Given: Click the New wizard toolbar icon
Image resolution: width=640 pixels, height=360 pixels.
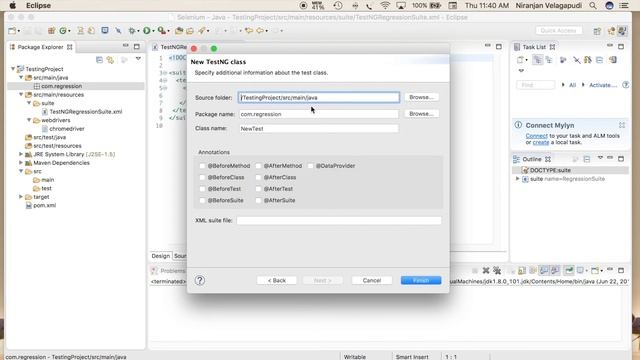Looking at the screenshot, I should click(12, 31).
